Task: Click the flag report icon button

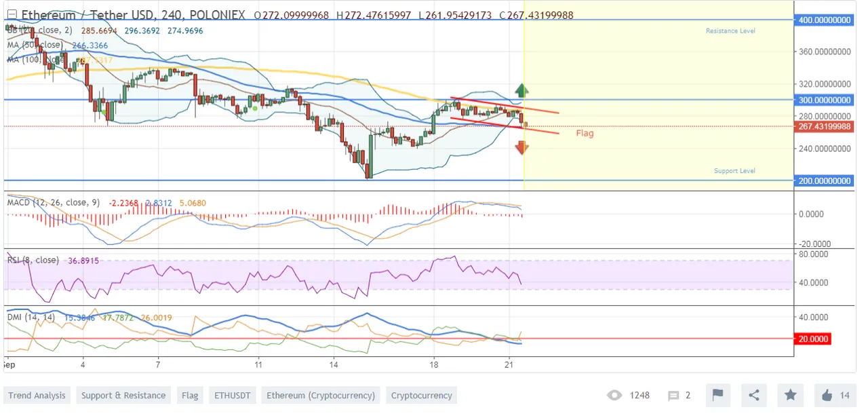Action: click(717, 395)
